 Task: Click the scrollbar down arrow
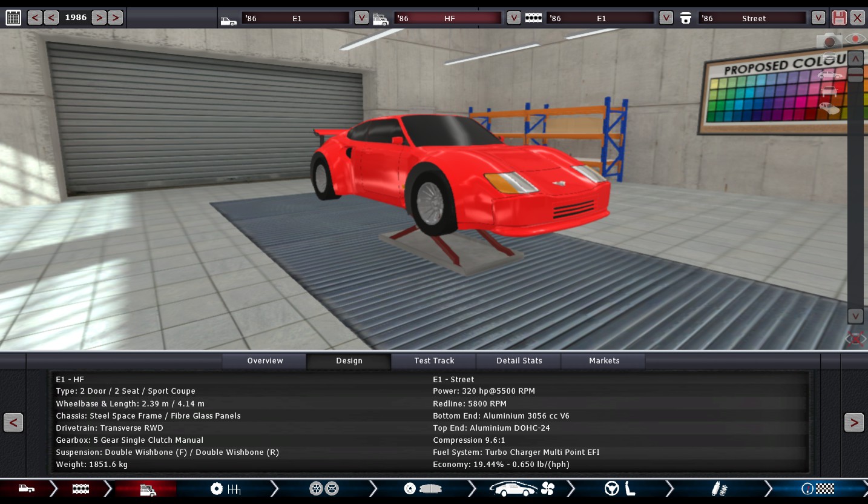[x=855, y=316]
